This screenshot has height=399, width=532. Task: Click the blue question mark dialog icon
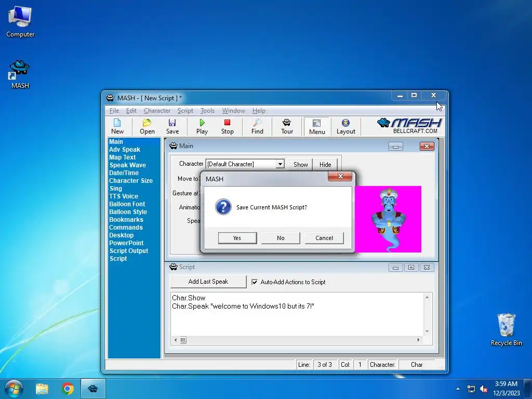223,207
